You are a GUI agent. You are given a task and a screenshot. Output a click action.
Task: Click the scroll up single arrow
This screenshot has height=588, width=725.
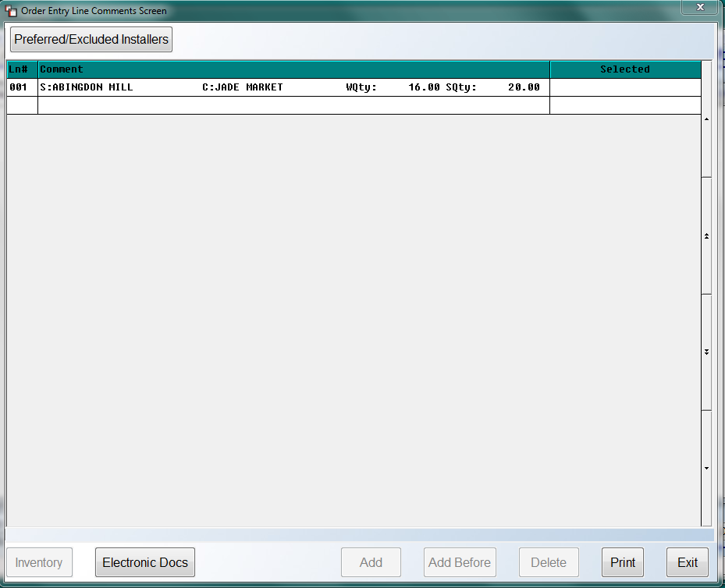tap(706, 119)
